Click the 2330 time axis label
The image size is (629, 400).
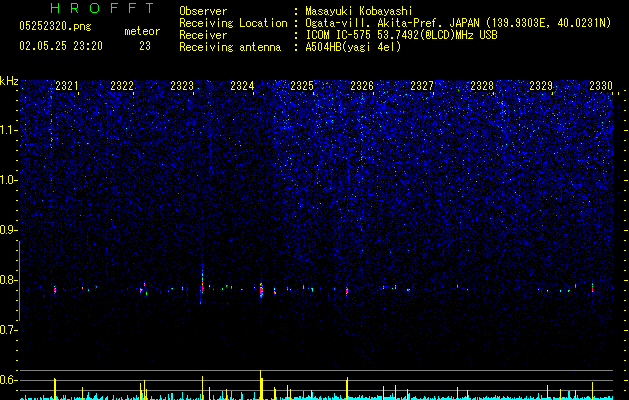click(601, 86)
